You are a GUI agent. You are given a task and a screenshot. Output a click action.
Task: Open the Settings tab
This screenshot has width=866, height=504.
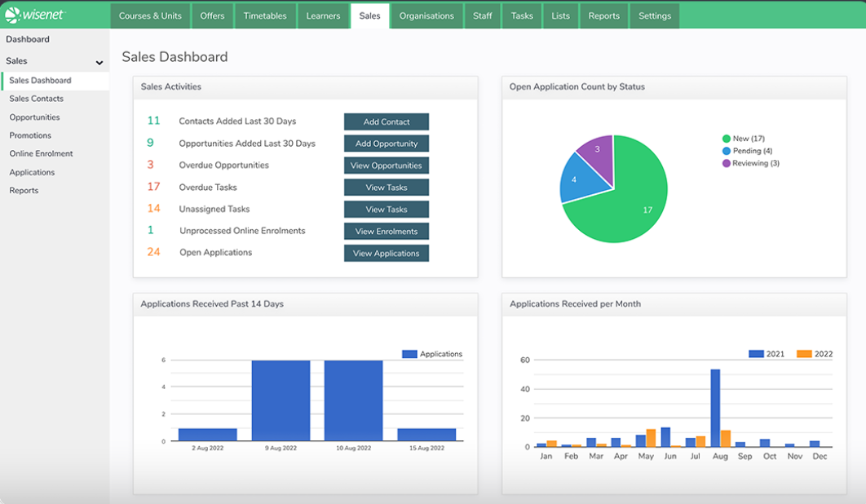pyautogui.click(x=655, y=16)
